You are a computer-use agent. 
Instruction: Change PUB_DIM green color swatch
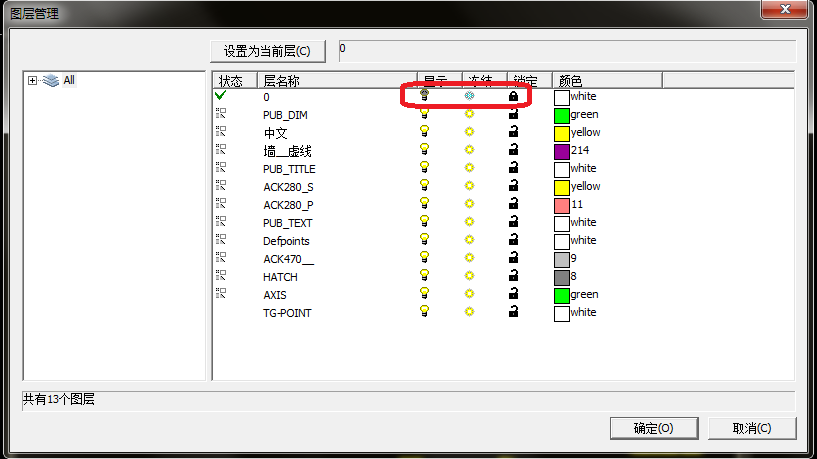(x=562, y=116)
